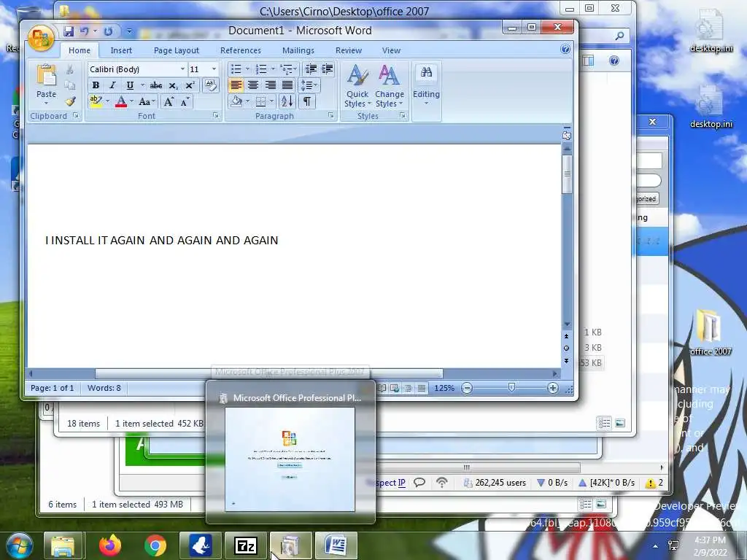This screenshot has width=747, height=560.
Task: Select the Format Painter brush
Action: [70, 101]
